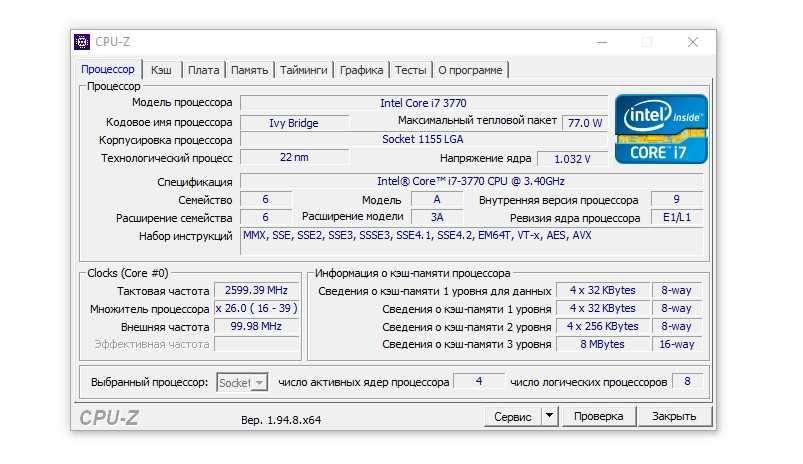Click the x 26.0 ( 16 - 39 ) multiplier value
This screenshot has width=803, height=464.
[x=256, y=308]
